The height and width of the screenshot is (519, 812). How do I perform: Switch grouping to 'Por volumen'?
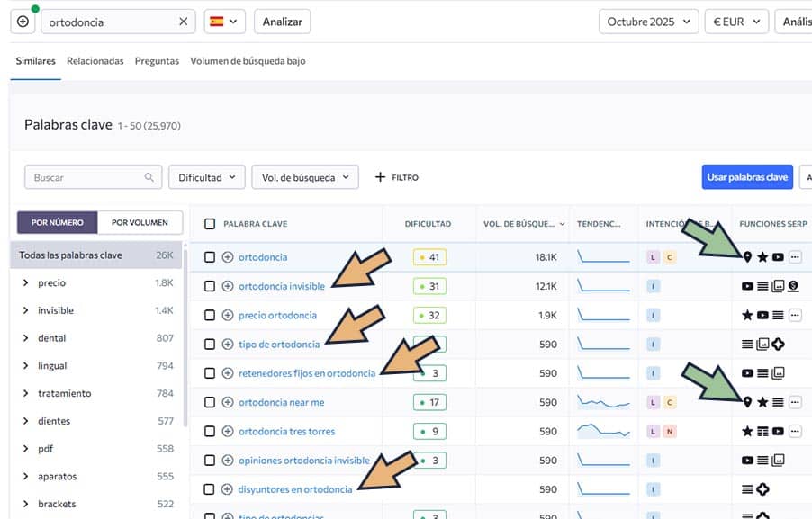pos(140,222)
